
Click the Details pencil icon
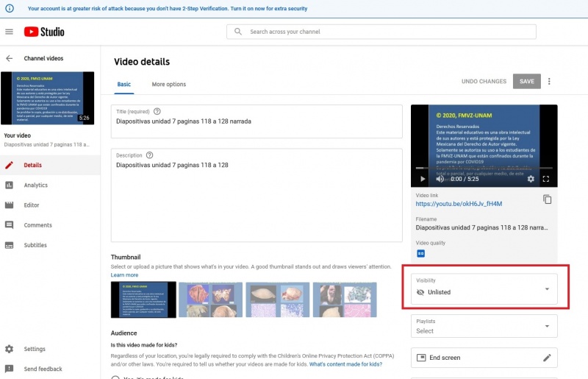coord(9,165)
